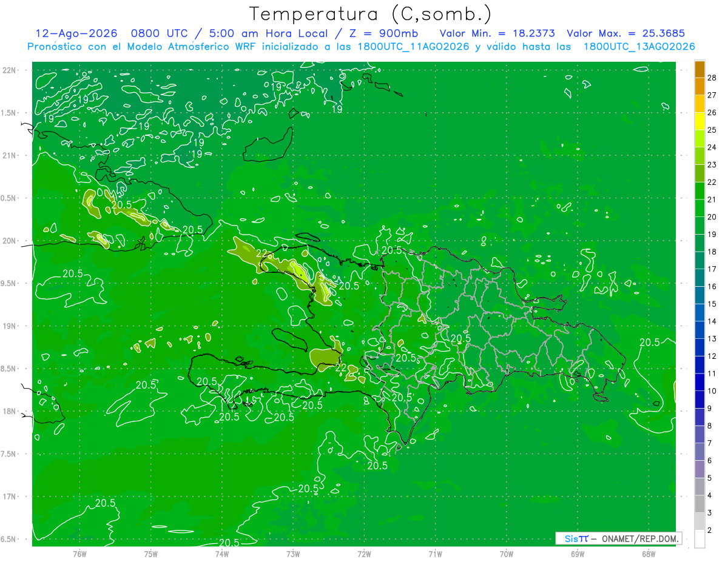Click the "22N" latitude axis label
728x562 pixels.
10,70
